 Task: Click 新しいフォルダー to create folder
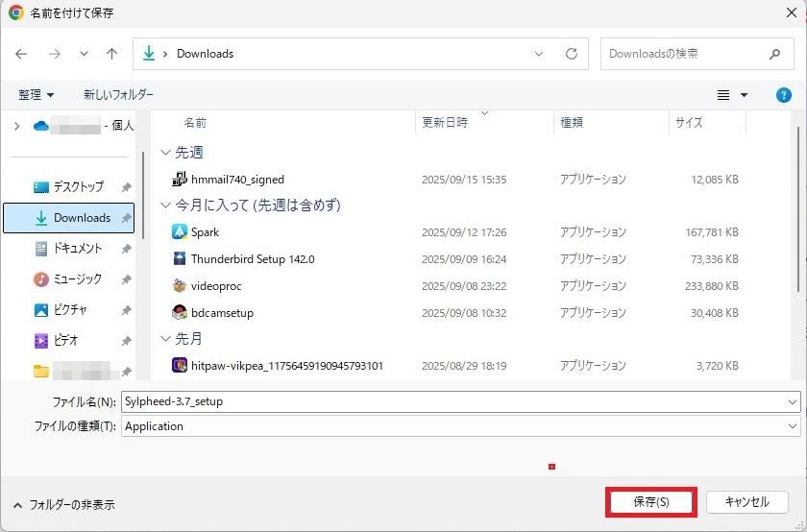[118, 95]
